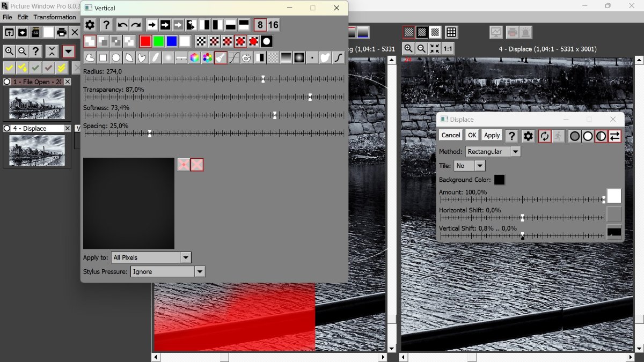This screenshot has height=362, width=644.
Task: Click the grid view icon above image
Action: point(451,32)
